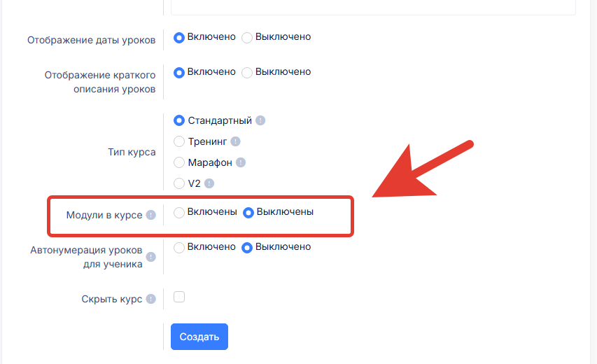This screenshot has height=364, width=597.
Task: Choose Тренинг course type
Action: (179, 141)
